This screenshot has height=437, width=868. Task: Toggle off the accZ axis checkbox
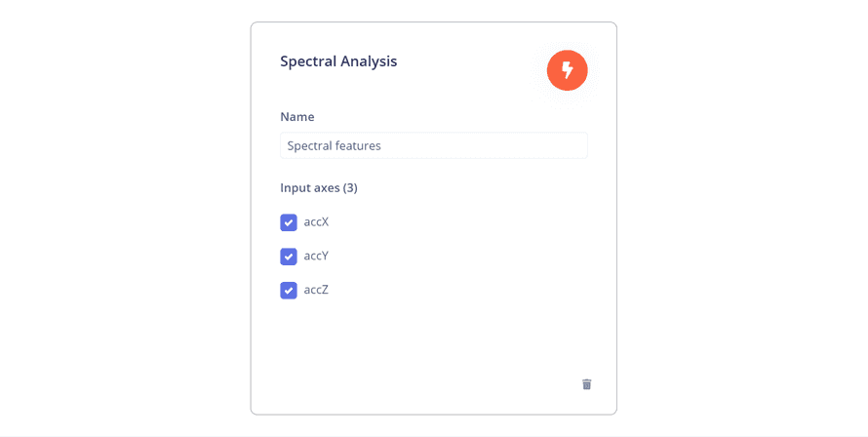pyautogui.click(x=289, y=291)
